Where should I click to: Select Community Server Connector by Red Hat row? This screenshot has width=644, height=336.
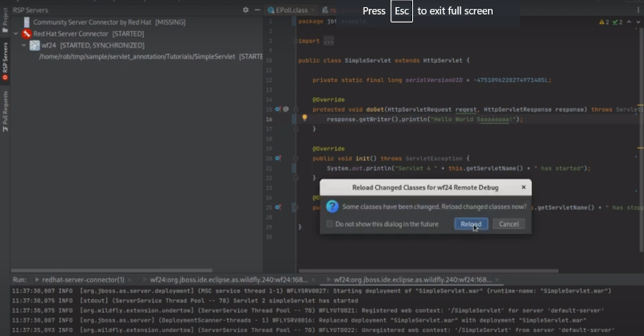pyautogui.click(x=137, y=23)
